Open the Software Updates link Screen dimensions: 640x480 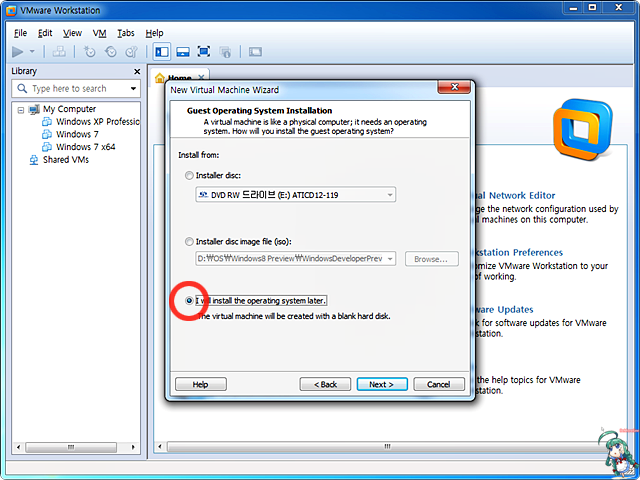(504, 310)
